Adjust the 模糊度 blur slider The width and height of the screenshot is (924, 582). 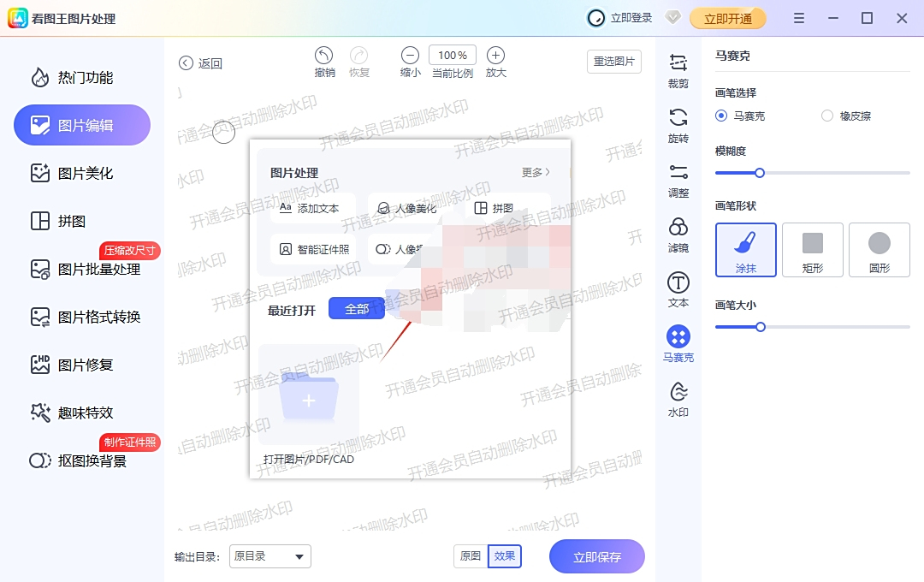pos(760,173)
